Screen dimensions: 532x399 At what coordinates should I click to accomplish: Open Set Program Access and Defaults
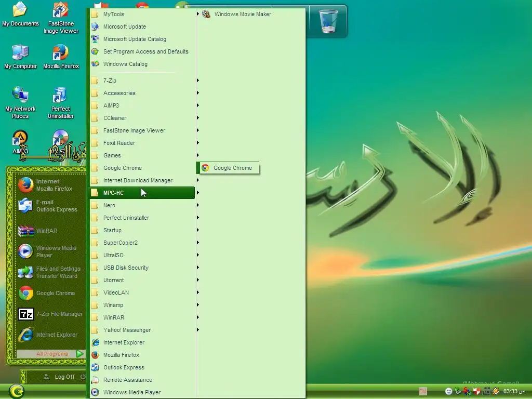coord(142,51)
